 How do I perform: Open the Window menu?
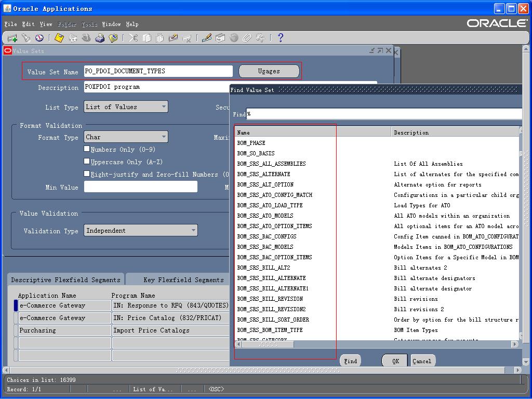[x=111, y=24]
